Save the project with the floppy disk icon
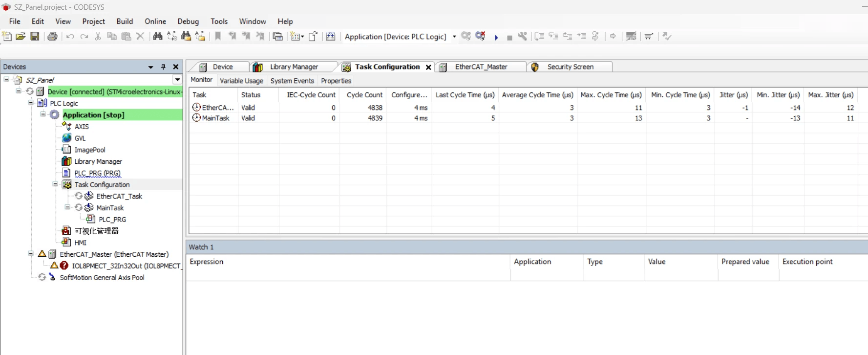 (x=35, y=36)
